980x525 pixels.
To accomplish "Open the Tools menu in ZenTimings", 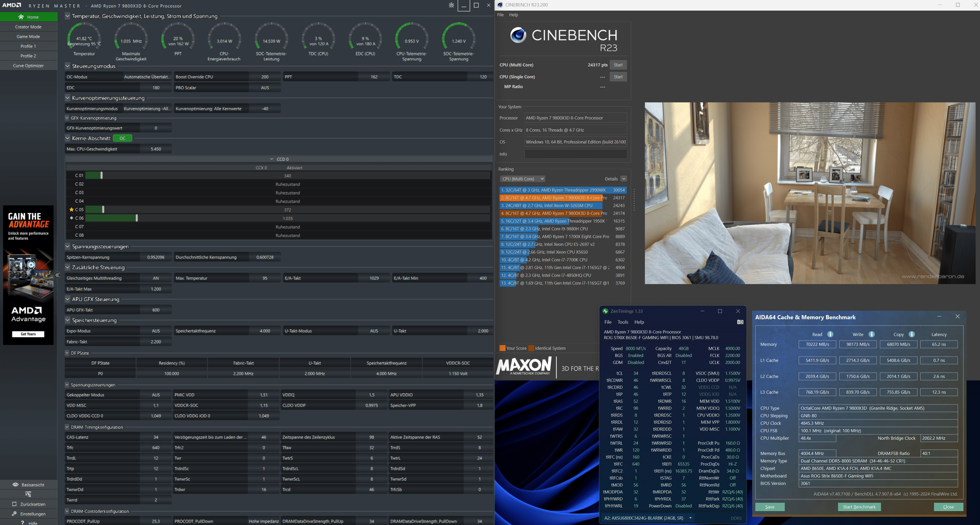I will point(623,322).
